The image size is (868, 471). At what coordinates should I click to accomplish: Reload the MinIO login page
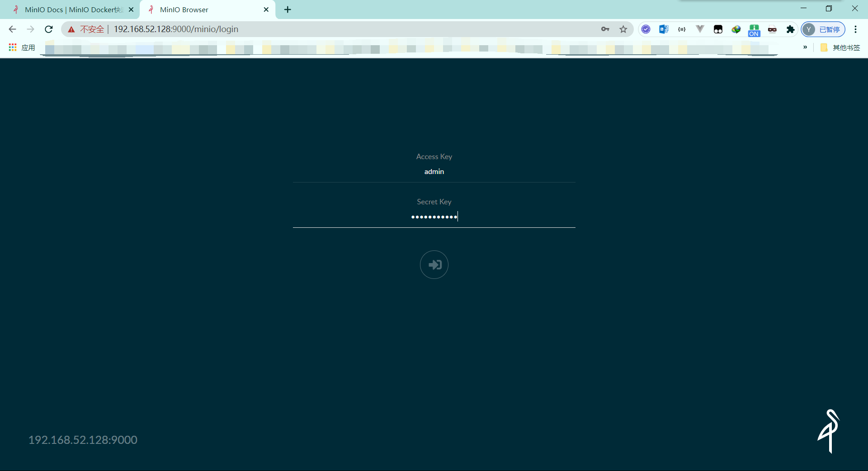pos(49,29)
